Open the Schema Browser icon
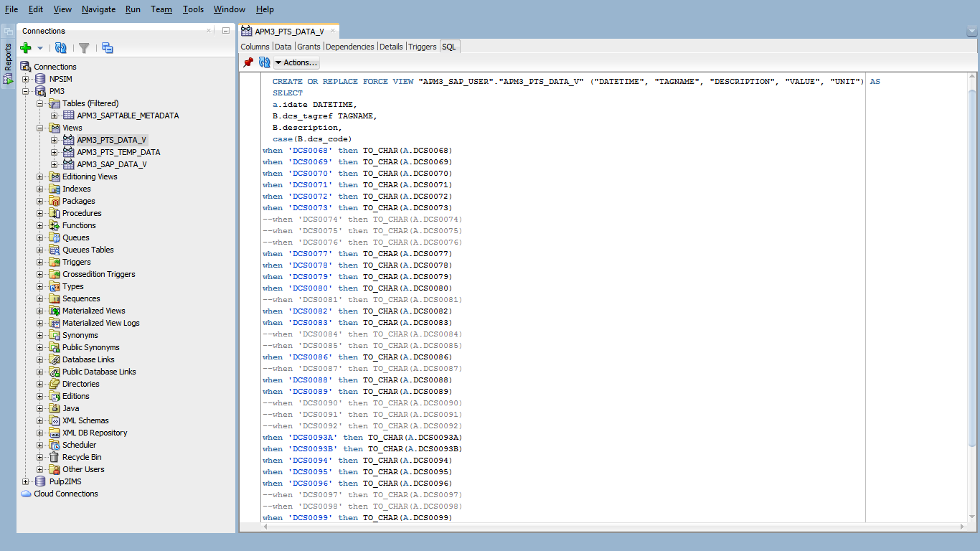This screenshot has height=551, width=980. pos(107,48)
